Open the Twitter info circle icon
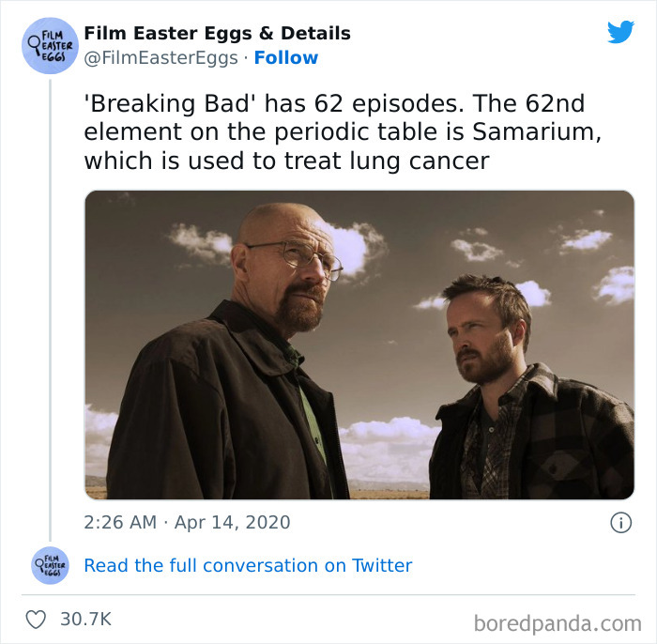657x644 pixels. click(x=620, y=523)
